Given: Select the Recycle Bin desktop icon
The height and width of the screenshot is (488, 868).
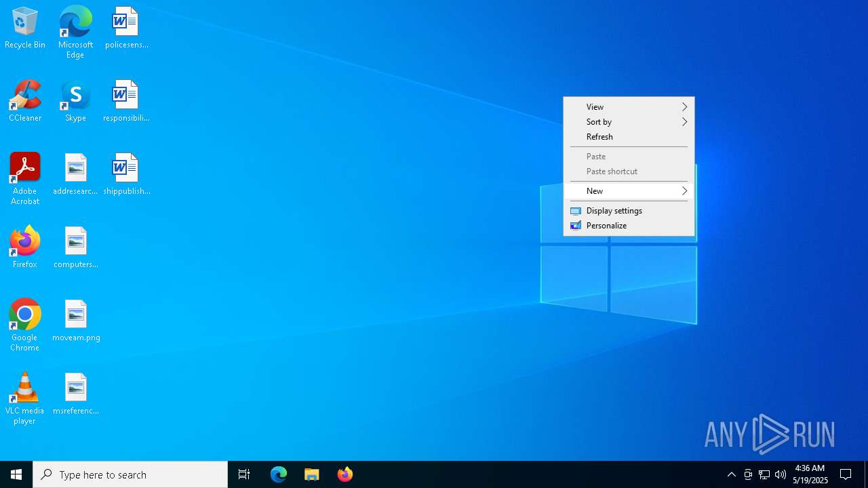Looking at the screenshot, I should tap(25, 28).
